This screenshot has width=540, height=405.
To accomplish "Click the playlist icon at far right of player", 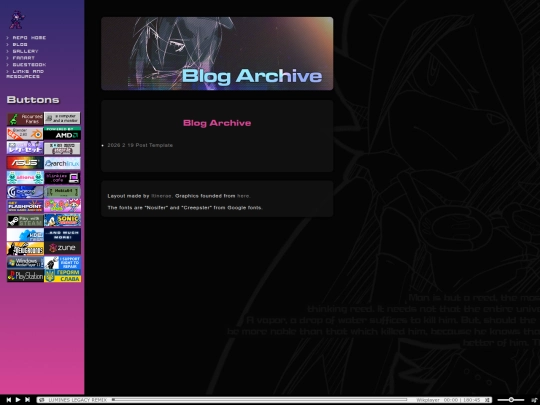I will pos(534,400).
